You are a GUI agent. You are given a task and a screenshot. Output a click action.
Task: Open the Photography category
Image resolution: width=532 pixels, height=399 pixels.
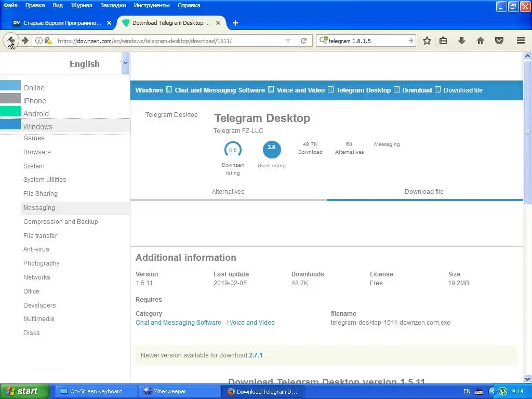point(42,263)
